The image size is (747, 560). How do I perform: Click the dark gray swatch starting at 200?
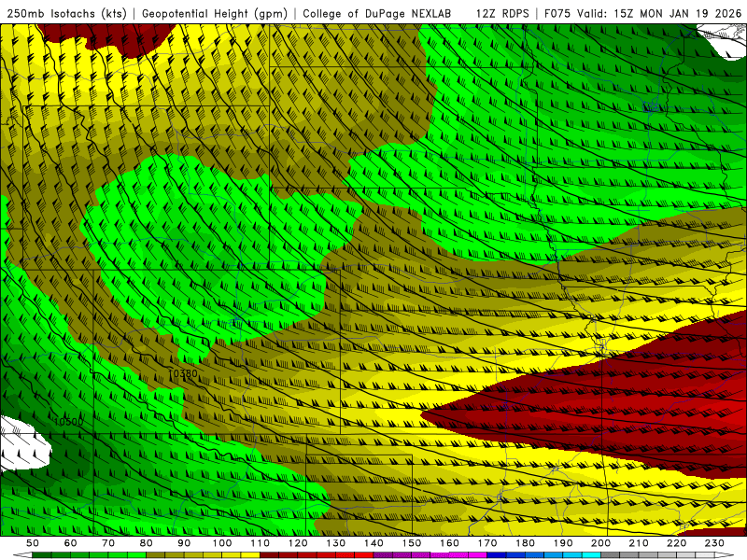tap(611, 555)
